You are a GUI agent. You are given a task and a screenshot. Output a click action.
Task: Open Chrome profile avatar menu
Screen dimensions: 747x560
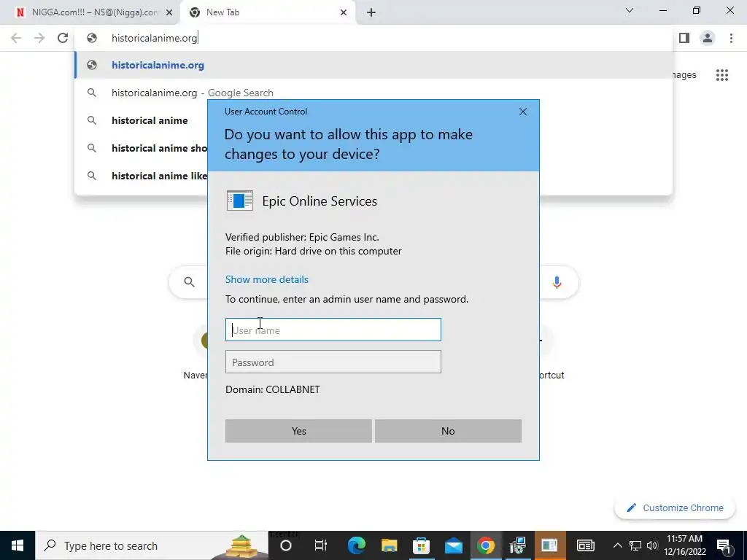pos(708,38)
